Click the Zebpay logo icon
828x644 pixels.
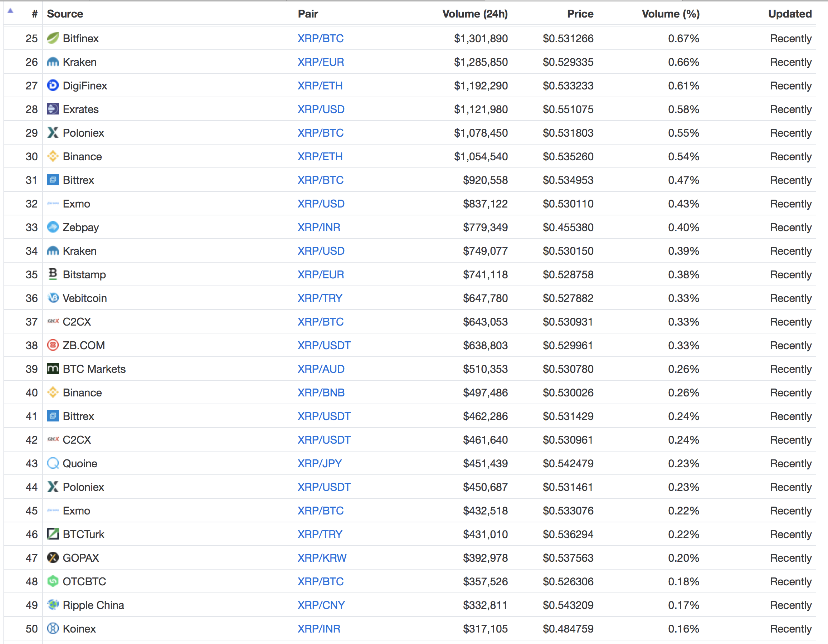(x=53, y=227)
